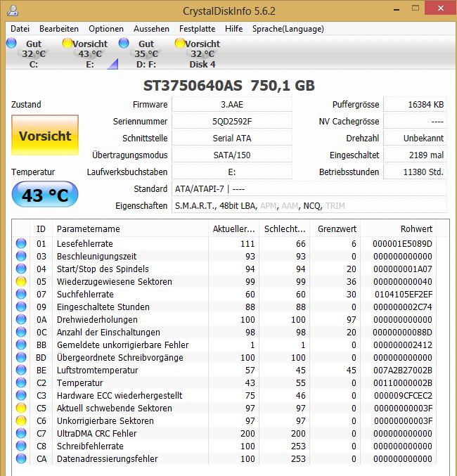Click status icon of C2 Temperatur row
This screenshot has width=457, height=476.
pyautogui.click(x=21, y=382)
